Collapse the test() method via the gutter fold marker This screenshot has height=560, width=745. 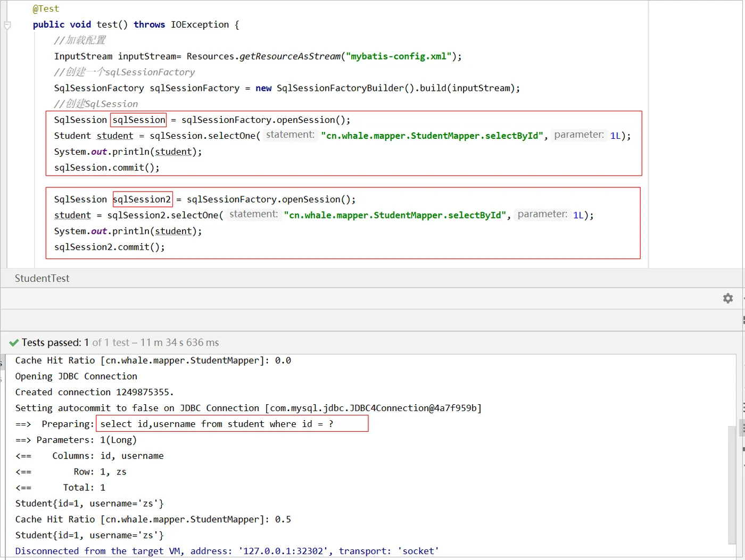coord(7,25)
